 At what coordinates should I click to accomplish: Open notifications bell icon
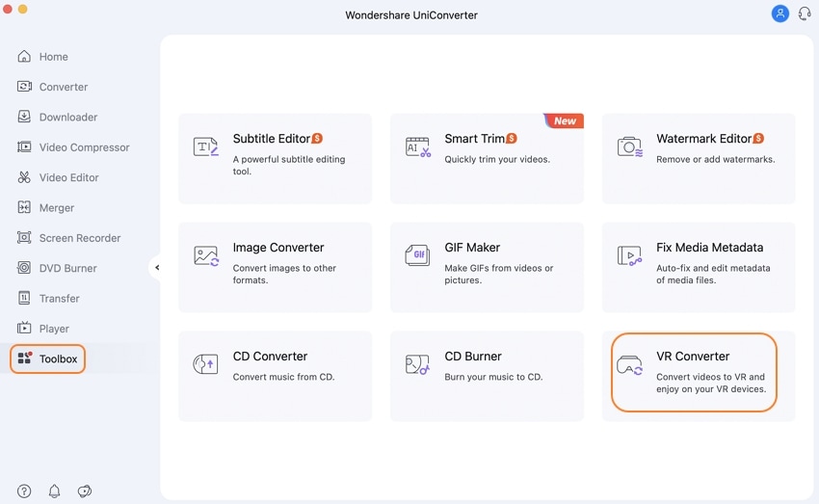[54, 491]
